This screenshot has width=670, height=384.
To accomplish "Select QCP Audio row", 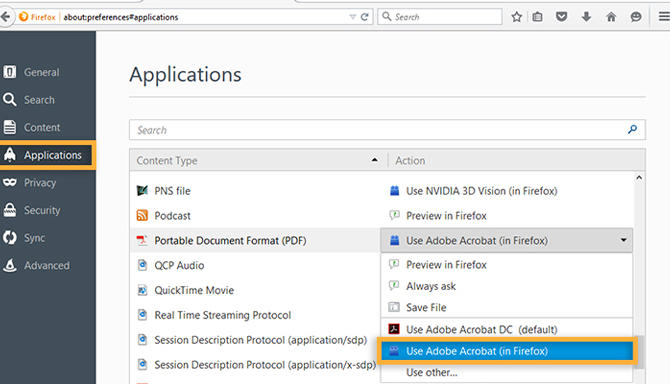I will [x=255, y=265].
